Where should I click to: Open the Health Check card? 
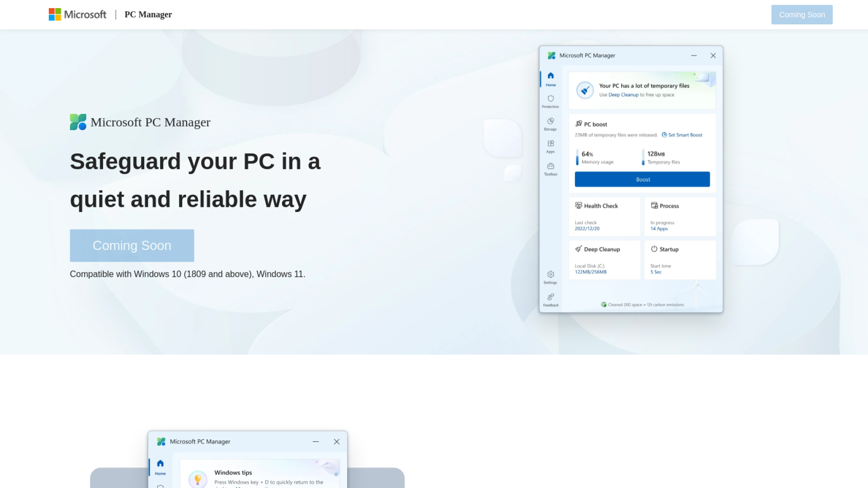coord(604,216)
